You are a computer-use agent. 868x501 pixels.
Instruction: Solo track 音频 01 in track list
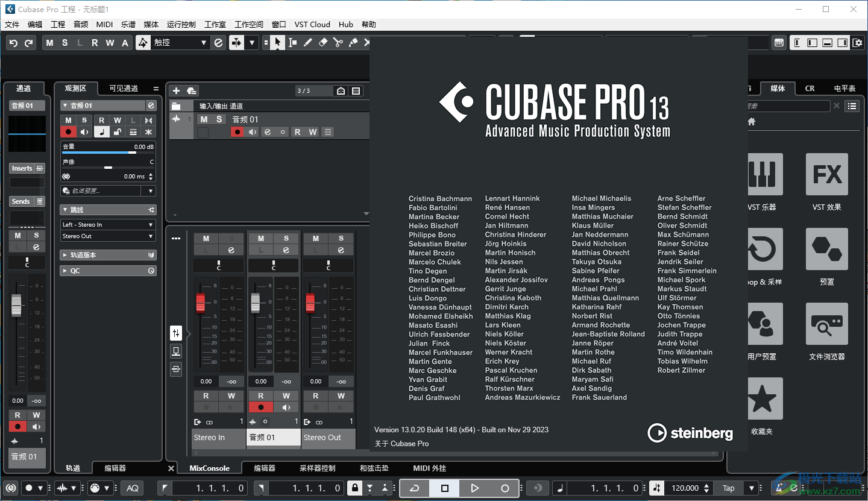click(219, 119)
